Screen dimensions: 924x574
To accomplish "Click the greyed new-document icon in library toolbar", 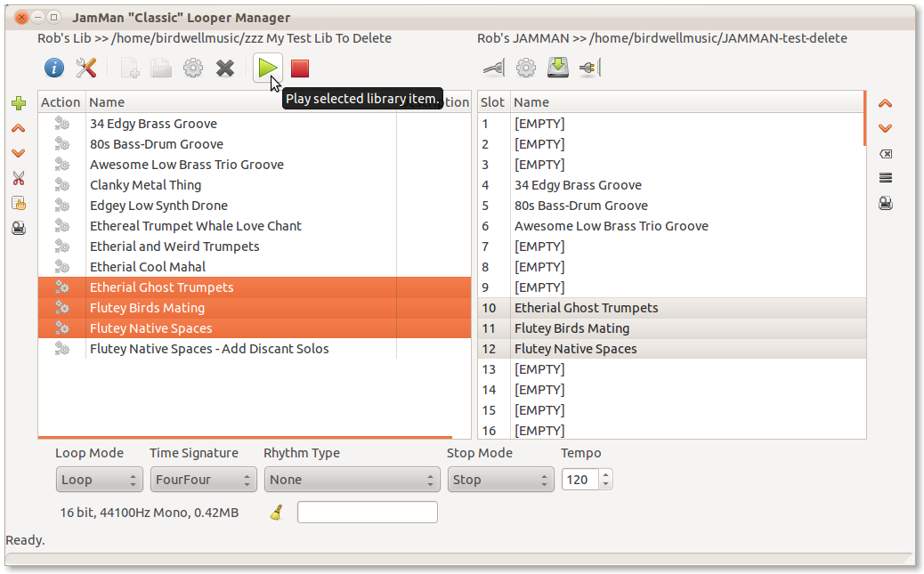I will (130, 69).
